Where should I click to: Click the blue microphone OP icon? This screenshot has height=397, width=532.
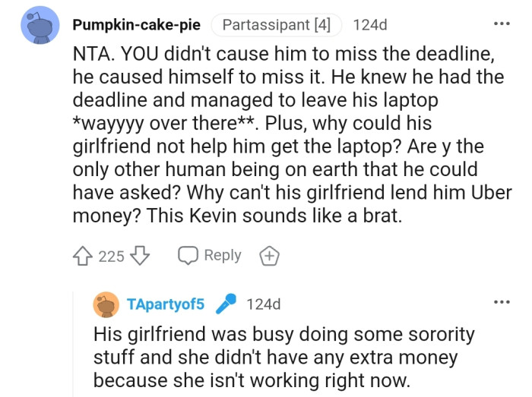point(225,304)
